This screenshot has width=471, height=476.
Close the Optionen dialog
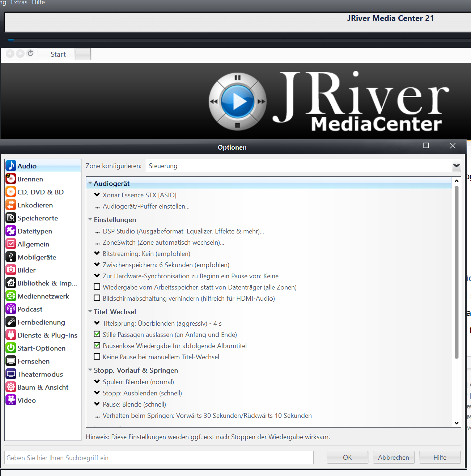453,145
